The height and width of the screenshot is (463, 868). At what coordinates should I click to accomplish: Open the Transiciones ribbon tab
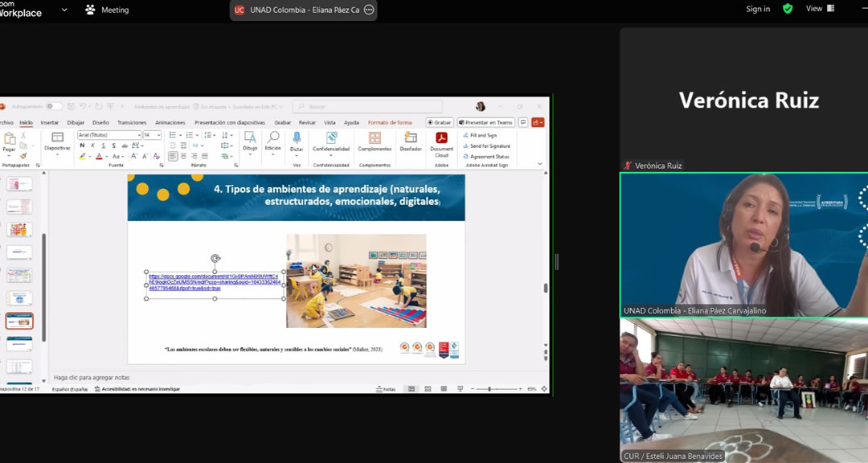(x=132, y=122)
